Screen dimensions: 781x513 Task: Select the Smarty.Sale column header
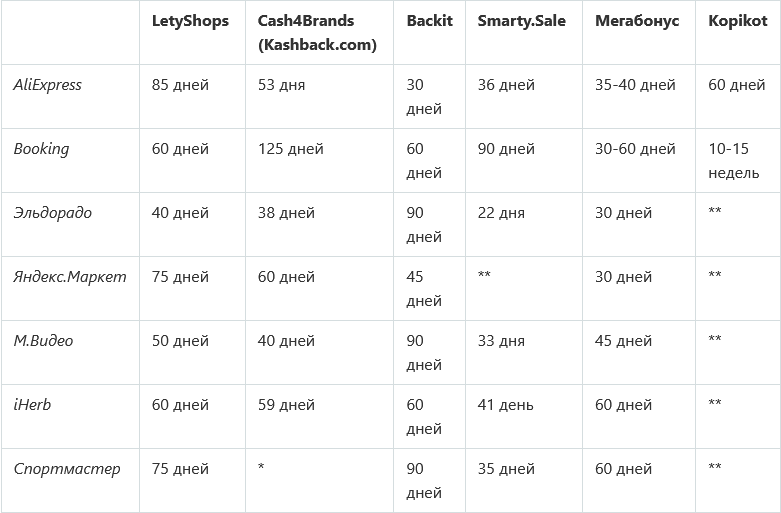coord(521,21)
